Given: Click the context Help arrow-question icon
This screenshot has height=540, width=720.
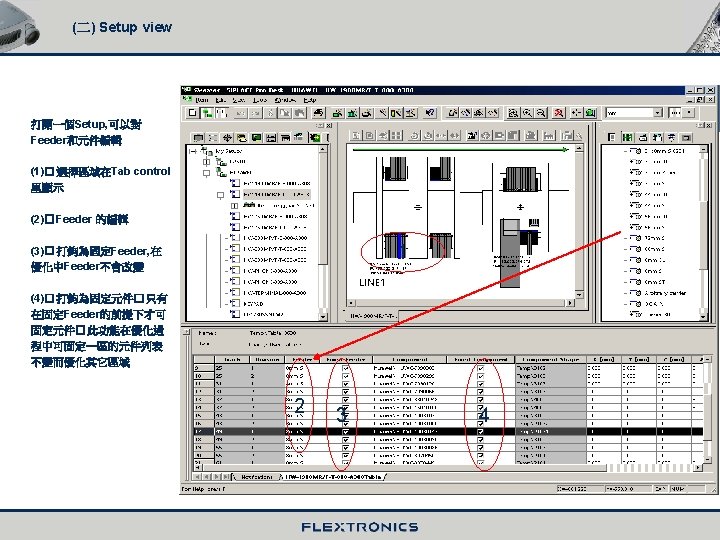Looking at the screenshot, I should coord(430,112).
